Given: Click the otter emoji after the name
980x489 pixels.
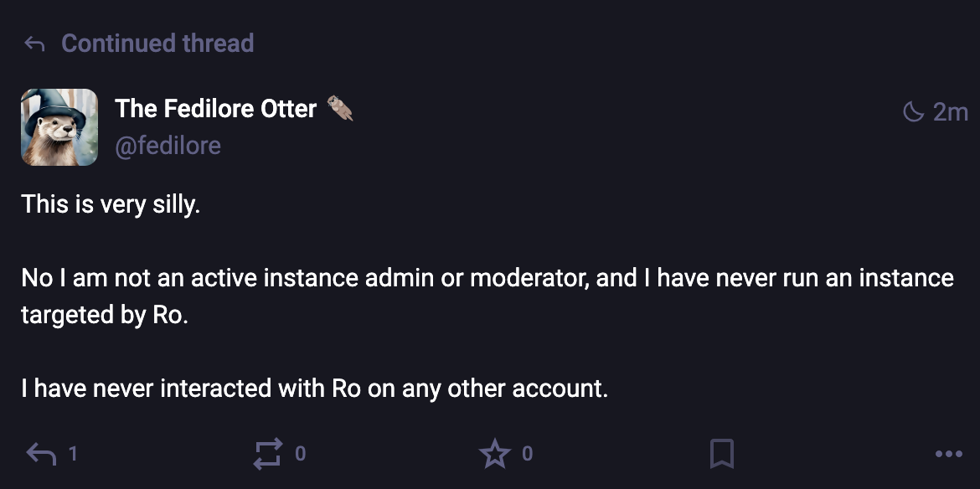Looking at the screenshot, I should [x=339, y=108].
